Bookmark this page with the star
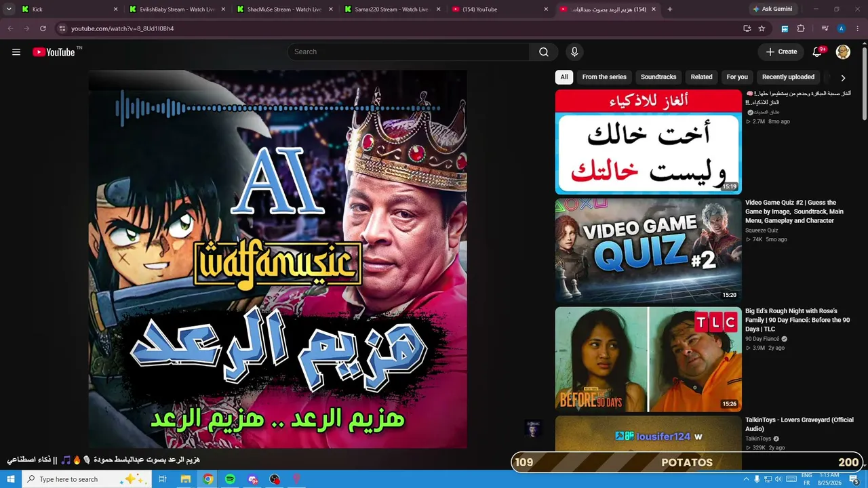 762,28
